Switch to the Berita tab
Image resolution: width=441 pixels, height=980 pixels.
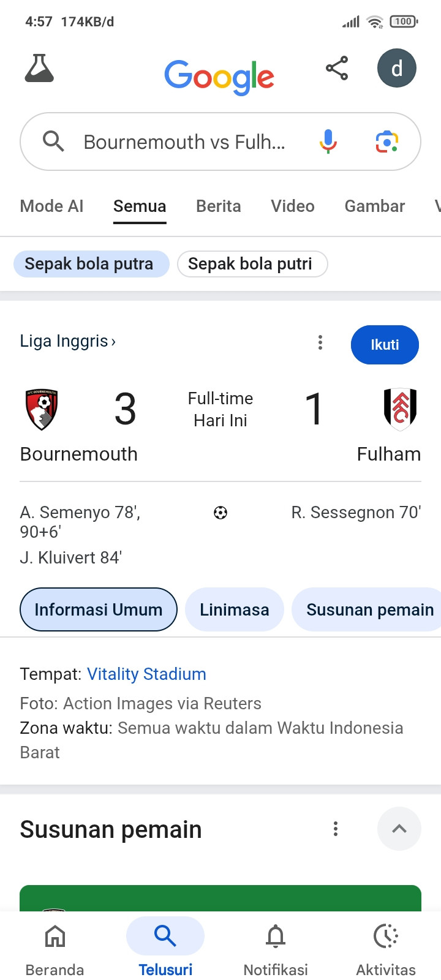[x=218, y=206]
